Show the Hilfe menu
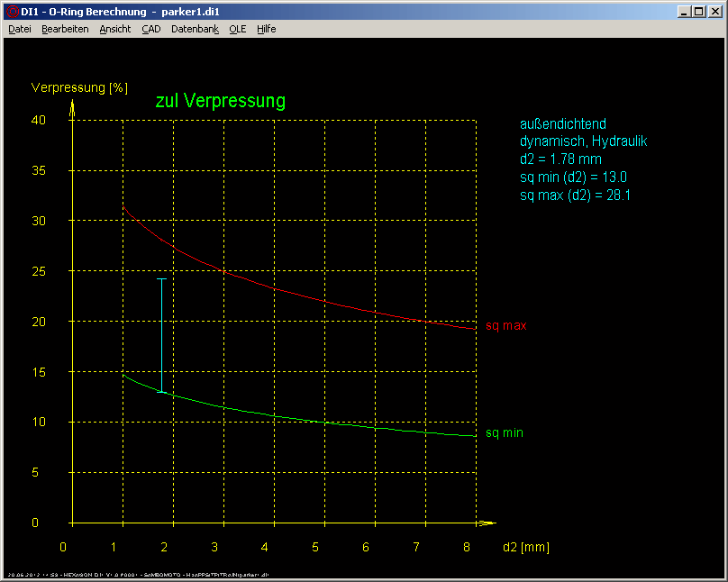The width and height of the screenshot is (728, 582). 267,29
